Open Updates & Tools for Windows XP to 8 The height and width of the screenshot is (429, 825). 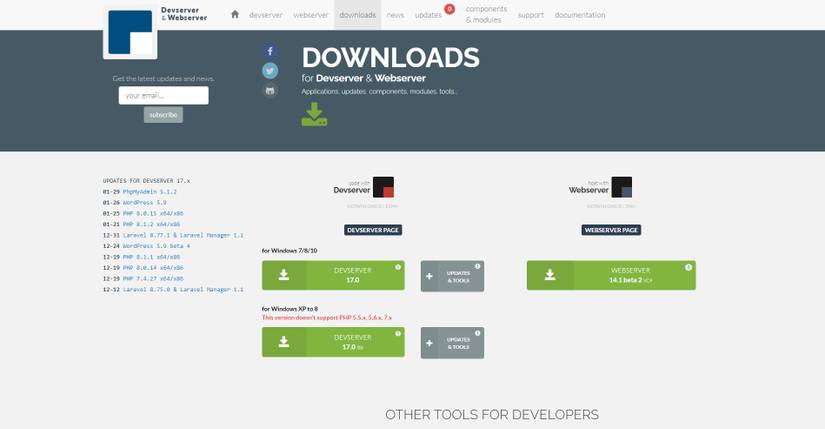pyautogui.click(x=452, y=343)
